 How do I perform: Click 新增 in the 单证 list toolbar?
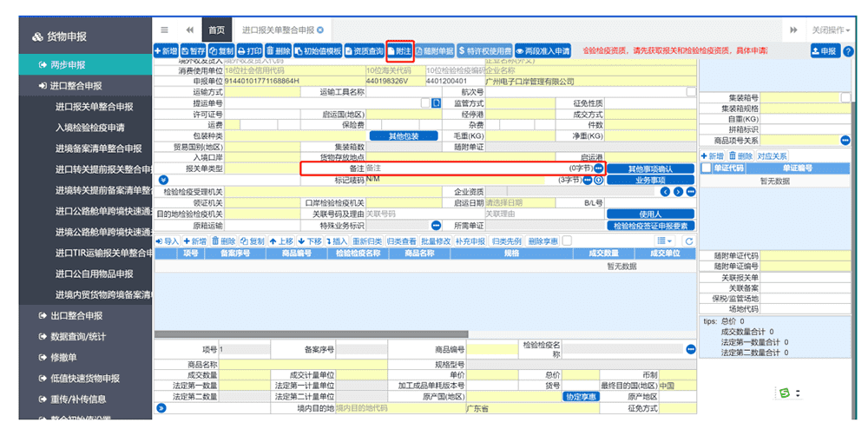click(x=713, y=156)
